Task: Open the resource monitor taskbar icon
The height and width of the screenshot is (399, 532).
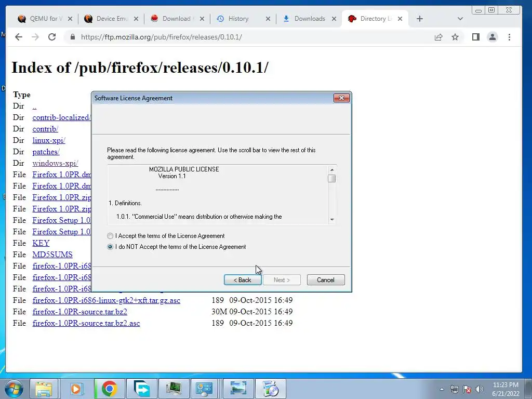Action: [x=174, y=389]
